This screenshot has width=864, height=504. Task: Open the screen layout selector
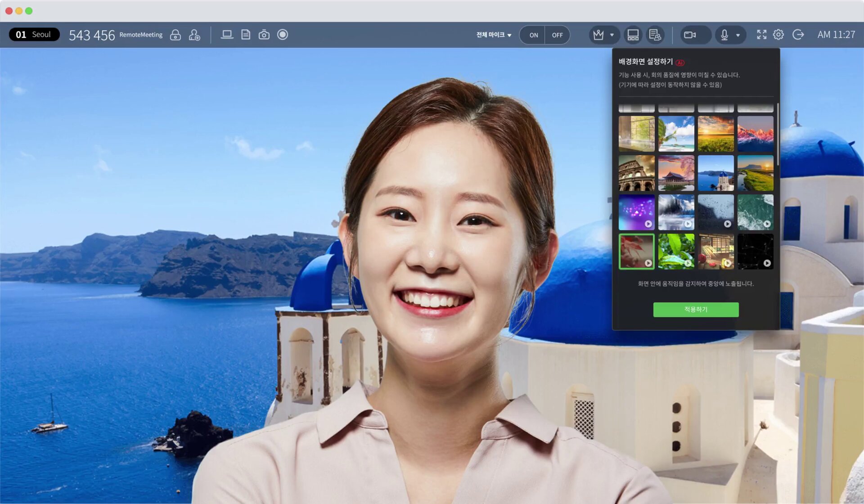[x=633, y=34]
